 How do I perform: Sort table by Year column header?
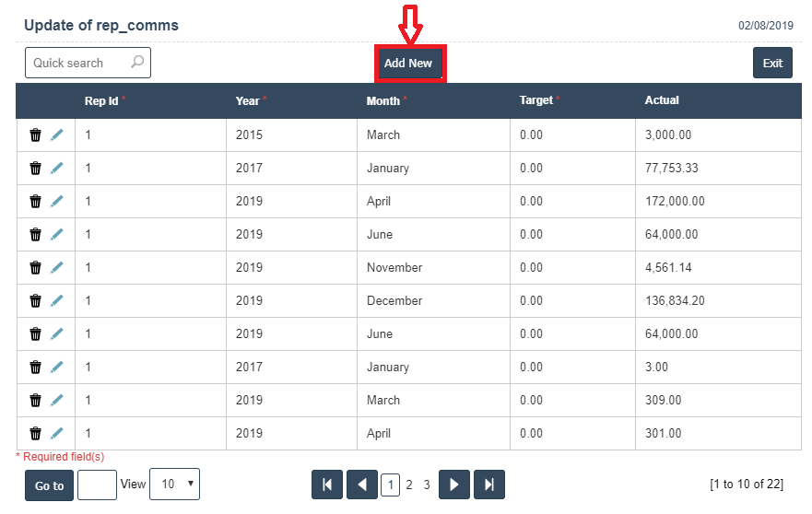pyautogui.click(x=247, y=100)
